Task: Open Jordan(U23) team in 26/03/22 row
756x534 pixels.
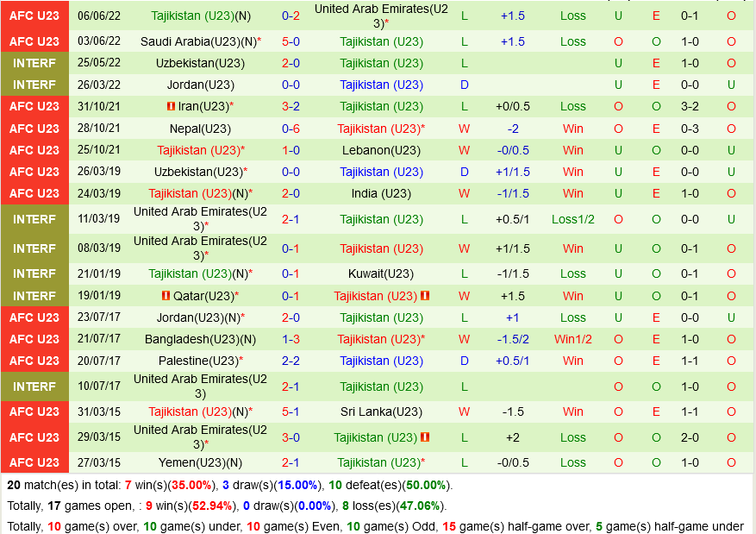Action: (201, 85)
